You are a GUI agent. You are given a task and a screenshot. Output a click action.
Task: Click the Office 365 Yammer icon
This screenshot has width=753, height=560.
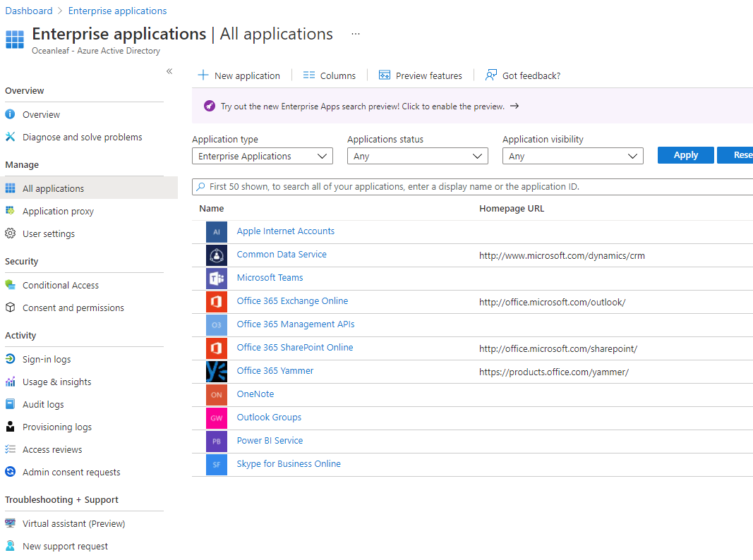pos(216,370)
